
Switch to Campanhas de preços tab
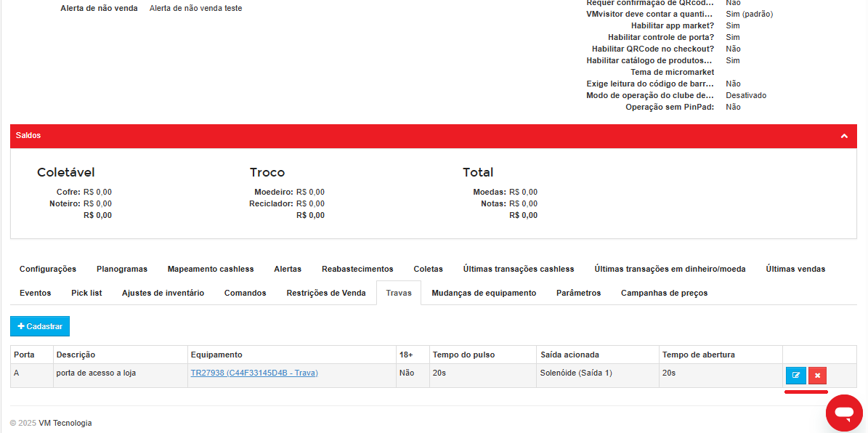click(x=664, y=293)
